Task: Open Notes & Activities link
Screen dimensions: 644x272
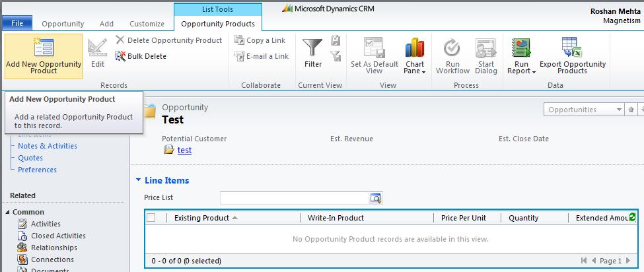Action: (48, 146)
